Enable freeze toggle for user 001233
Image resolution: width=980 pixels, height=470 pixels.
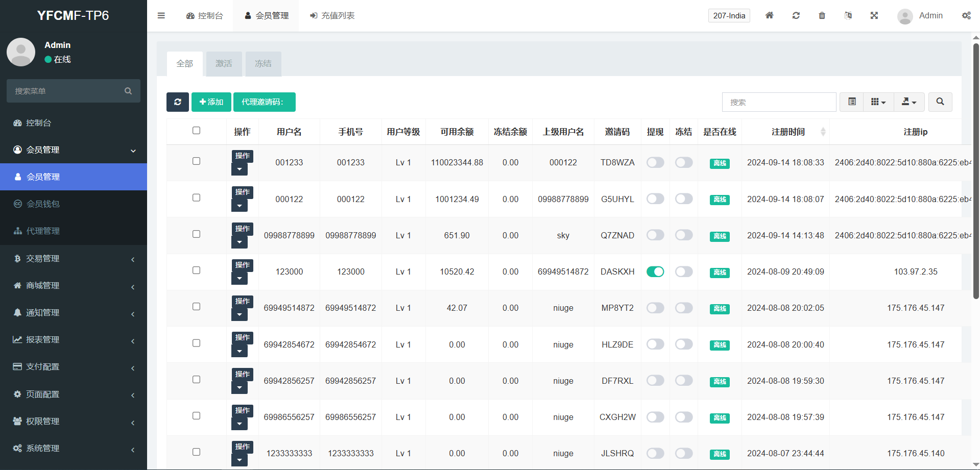click(x=684, y=163)
